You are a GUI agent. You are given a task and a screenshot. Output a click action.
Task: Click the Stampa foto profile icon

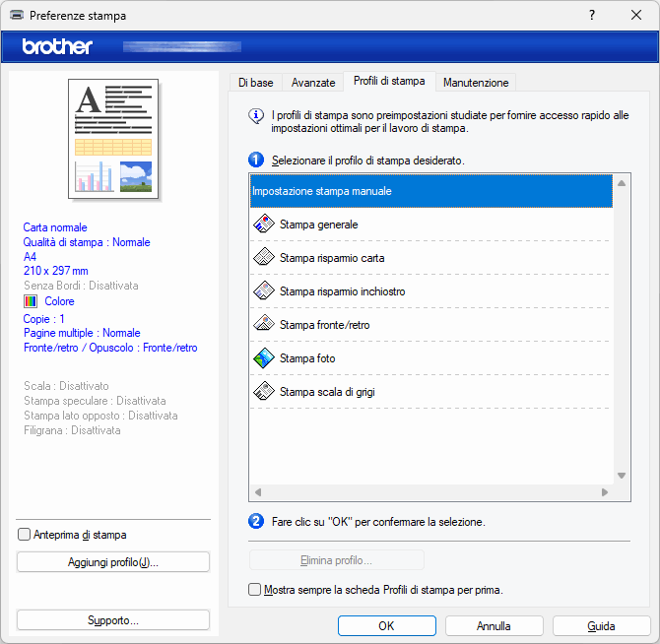point(263,358)
